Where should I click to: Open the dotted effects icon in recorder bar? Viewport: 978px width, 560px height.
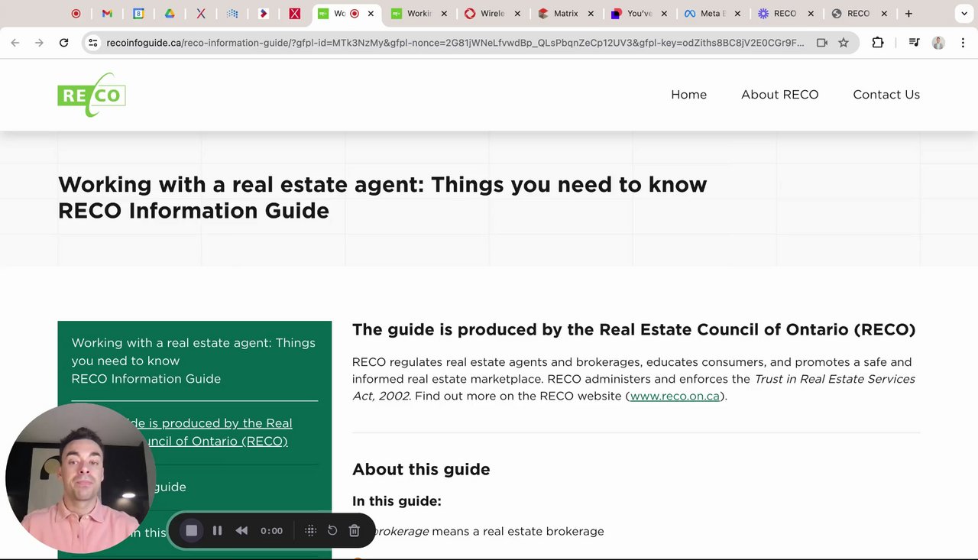(x=310, y=530)
